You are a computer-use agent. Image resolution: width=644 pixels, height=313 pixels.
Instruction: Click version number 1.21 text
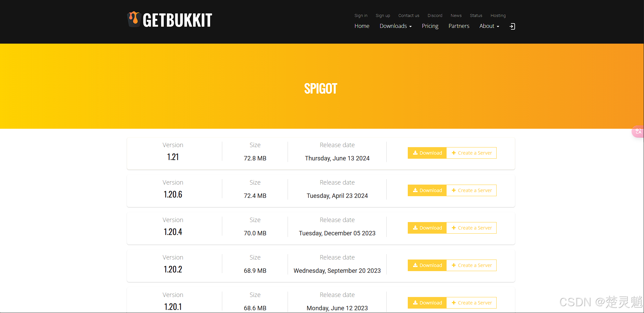(173, 157)
